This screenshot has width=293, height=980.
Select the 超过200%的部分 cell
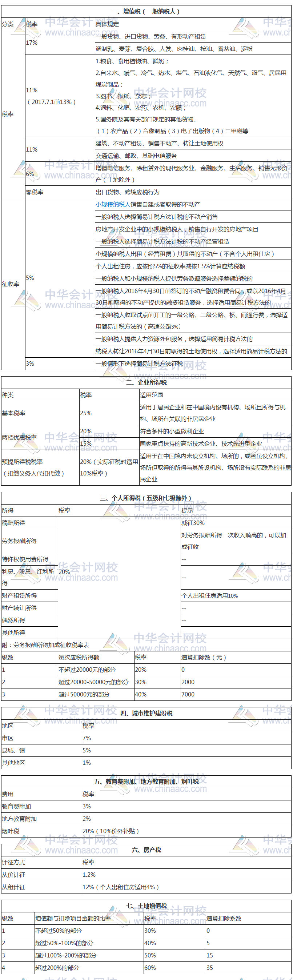tap(57, 967)
